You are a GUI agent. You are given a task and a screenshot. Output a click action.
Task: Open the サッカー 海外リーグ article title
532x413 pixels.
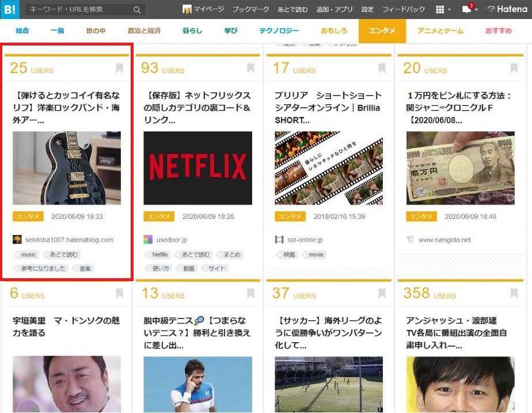(x=328, y=332)
